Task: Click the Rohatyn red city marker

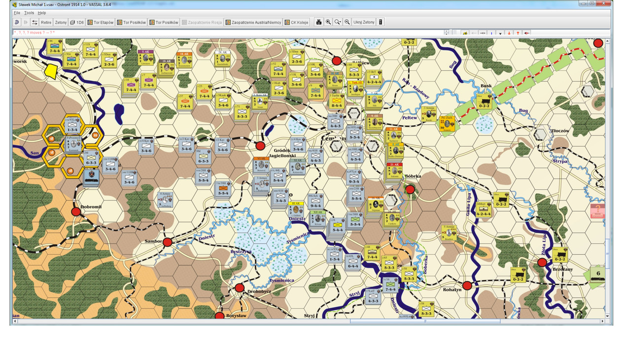Action: (x=467, y=285)
